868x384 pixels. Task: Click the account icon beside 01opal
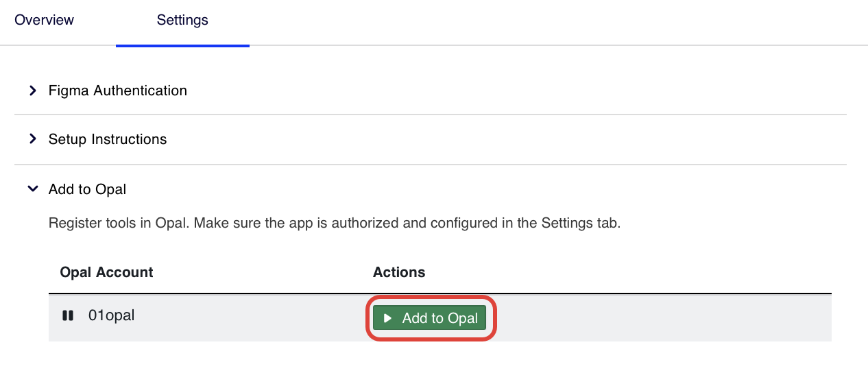point(67,316)
